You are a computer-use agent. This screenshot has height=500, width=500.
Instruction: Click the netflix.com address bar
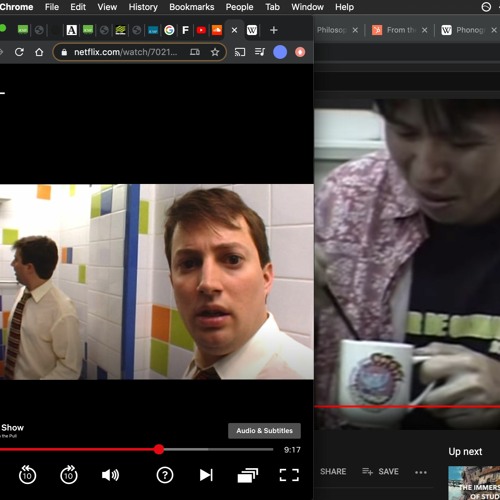click(140, 52)
